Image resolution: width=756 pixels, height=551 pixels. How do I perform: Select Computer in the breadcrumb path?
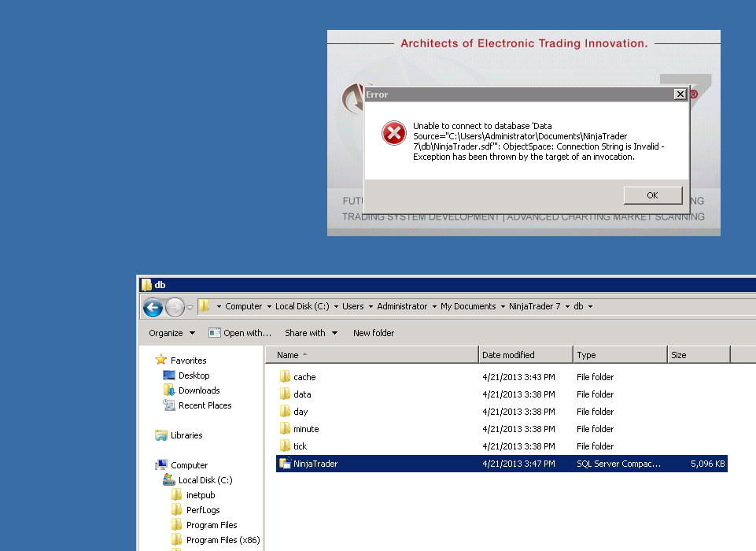(x=244, y=306)
